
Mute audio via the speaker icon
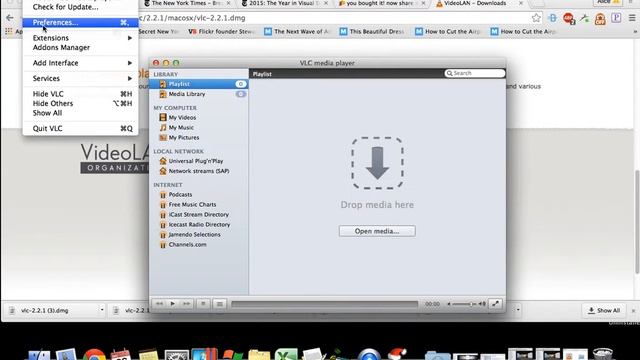tap(449, 304)
